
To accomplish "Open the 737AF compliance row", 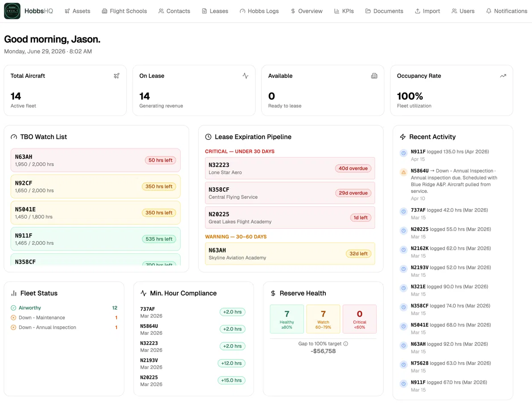I will (193, 312).
